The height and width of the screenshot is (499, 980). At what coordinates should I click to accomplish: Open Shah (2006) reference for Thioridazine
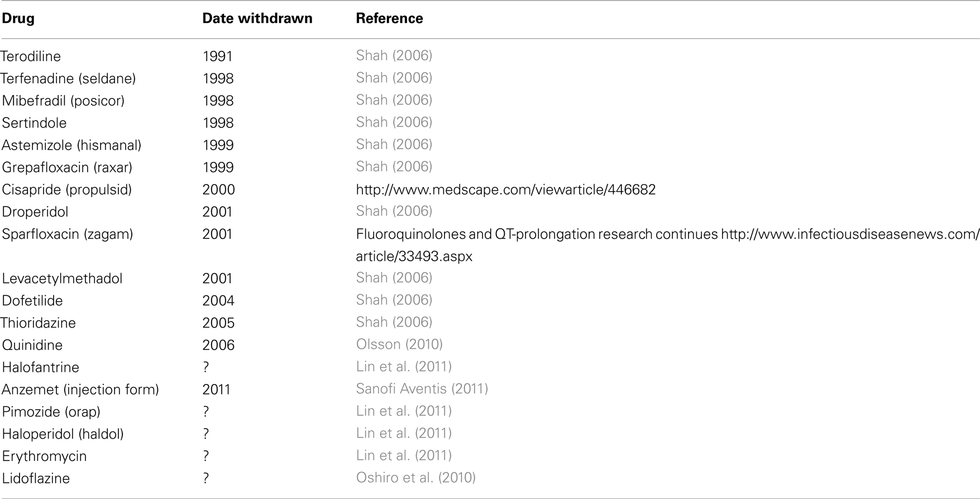[394, 322]
